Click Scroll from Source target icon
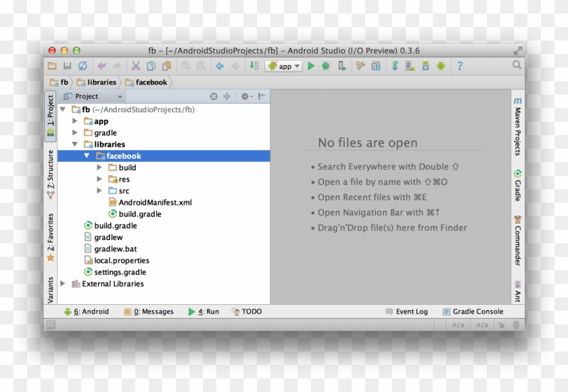 pos(214,96)
